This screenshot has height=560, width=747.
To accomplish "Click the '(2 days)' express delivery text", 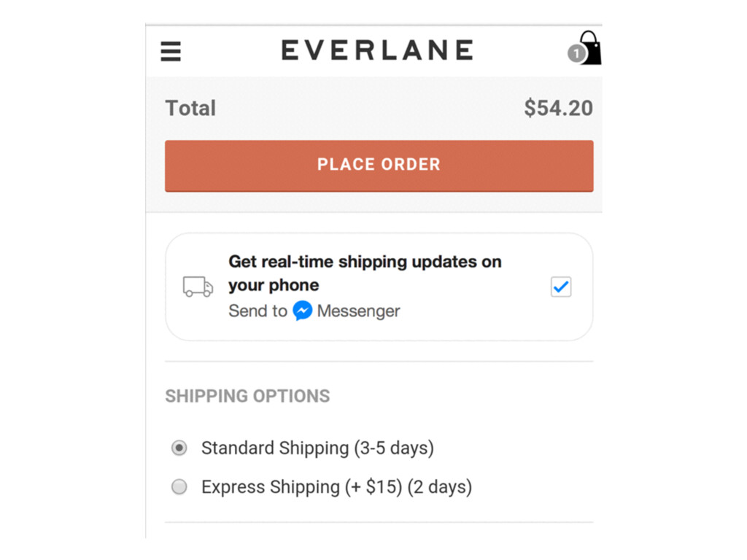I will [x=440, y=486].
